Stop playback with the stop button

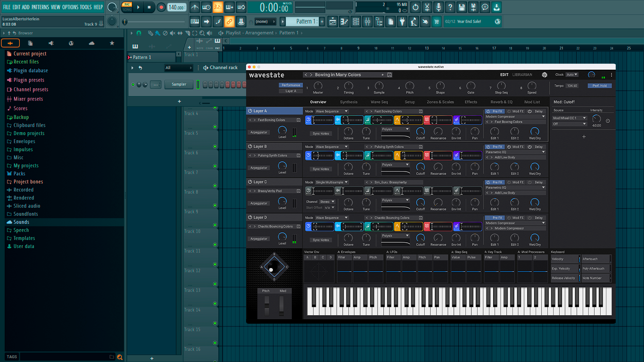[x=149, y=7]
